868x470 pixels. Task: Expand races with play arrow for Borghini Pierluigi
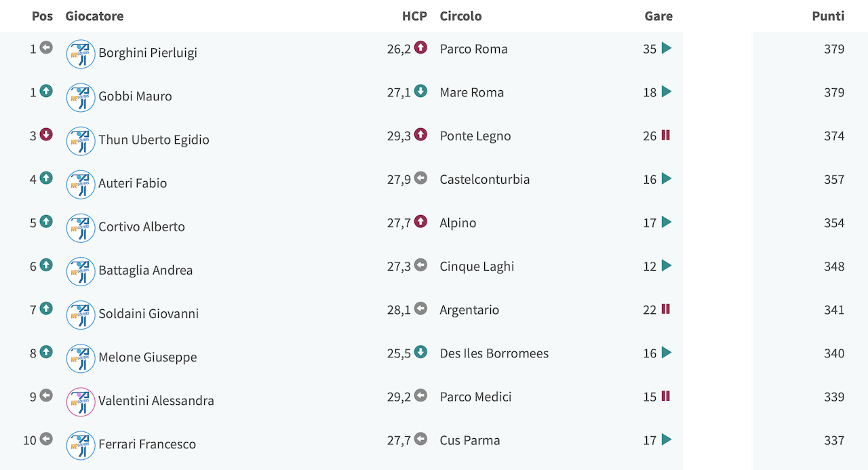(x=667, y=48)
